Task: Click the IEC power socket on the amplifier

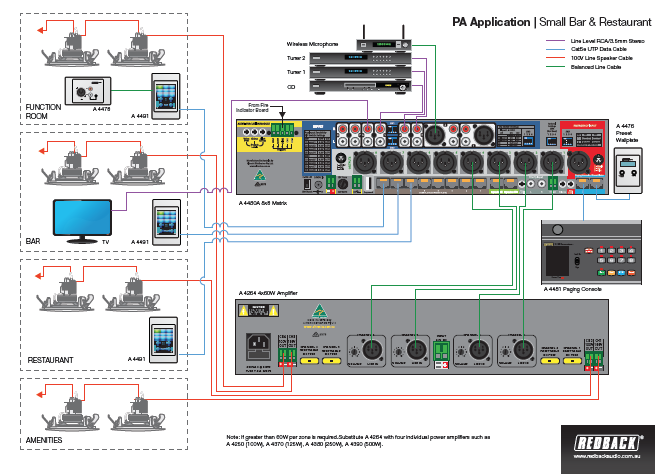Action: [258, 347]
